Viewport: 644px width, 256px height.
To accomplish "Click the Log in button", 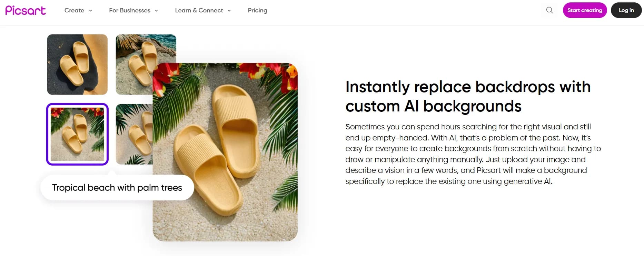I will click(x=626, y=10).
